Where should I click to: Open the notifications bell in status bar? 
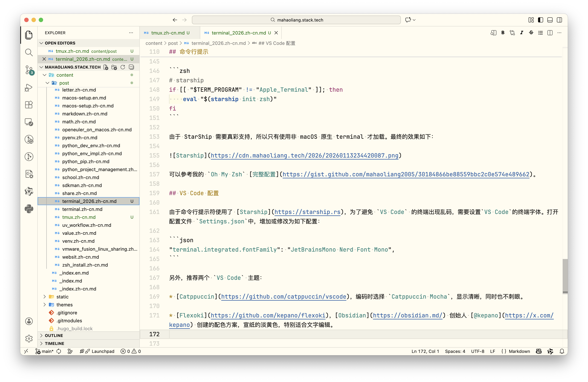[562, 351]
